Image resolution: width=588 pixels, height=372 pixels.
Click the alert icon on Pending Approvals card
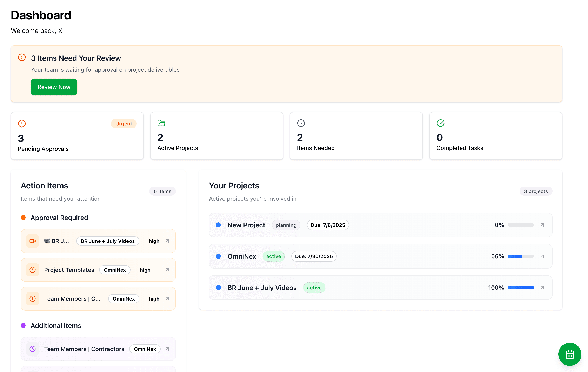pos(22,123)
